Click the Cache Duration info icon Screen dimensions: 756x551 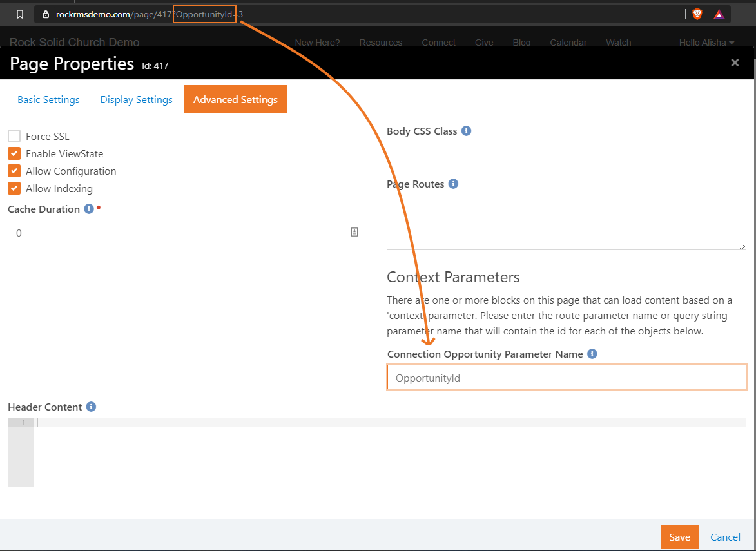[89, 209]
